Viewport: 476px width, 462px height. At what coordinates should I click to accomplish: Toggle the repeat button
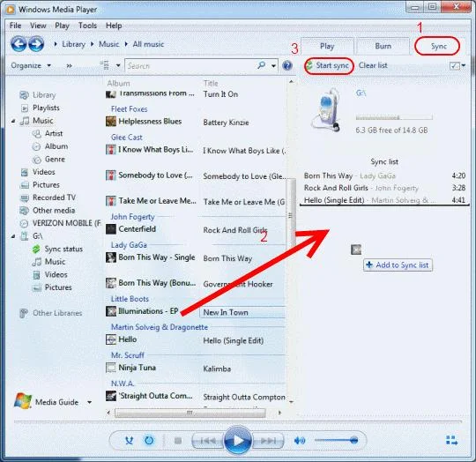[x=149, y=441]
